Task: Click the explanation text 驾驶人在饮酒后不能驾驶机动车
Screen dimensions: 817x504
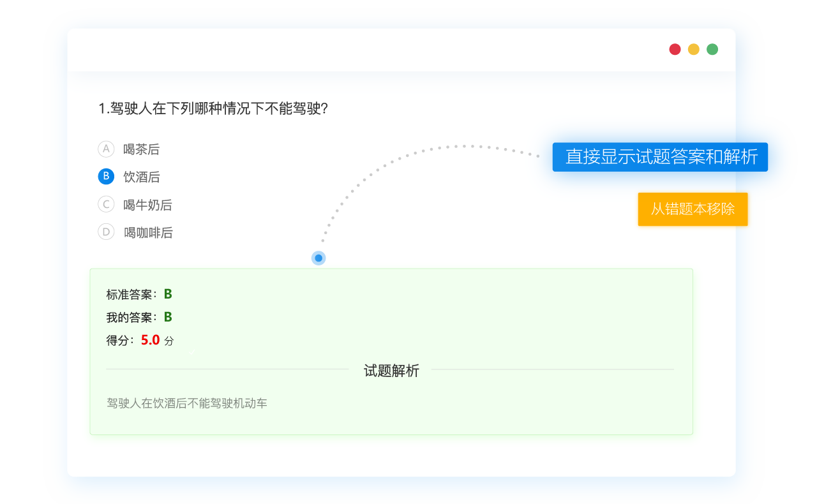Action: click(187, 403)
